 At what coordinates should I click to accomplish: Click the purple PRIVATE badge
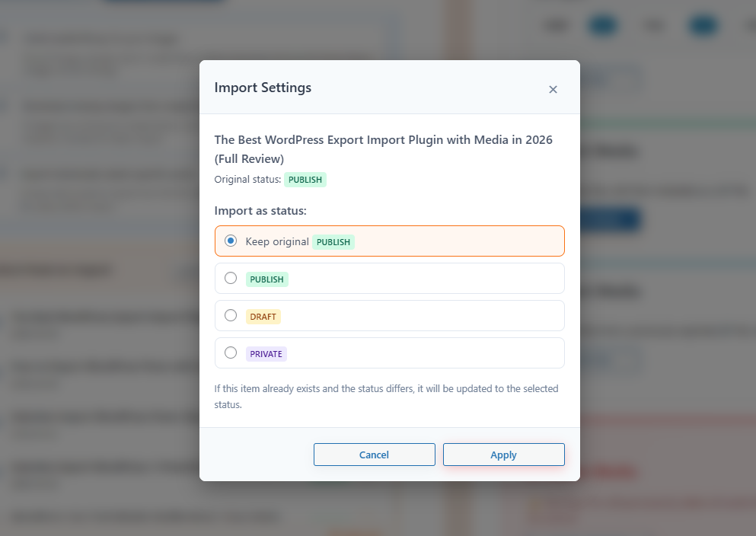coord(266,354)
